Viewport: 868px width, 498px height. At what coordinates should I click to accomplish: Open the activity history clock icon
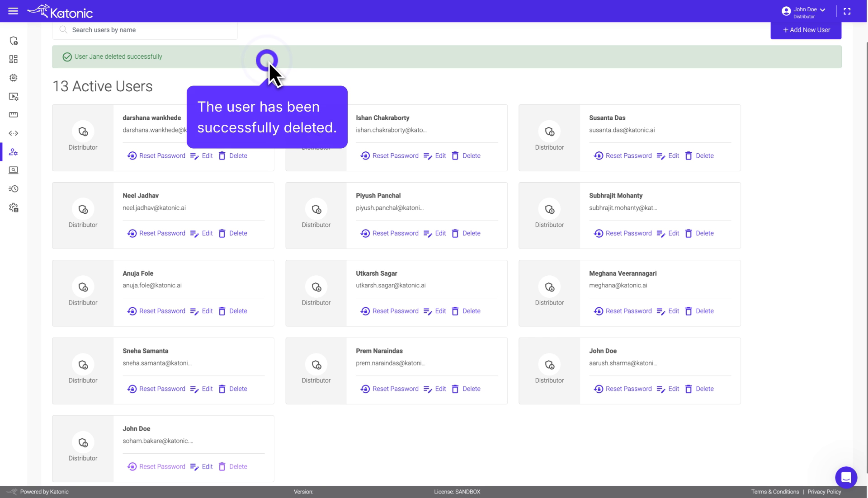pos(14,189)
